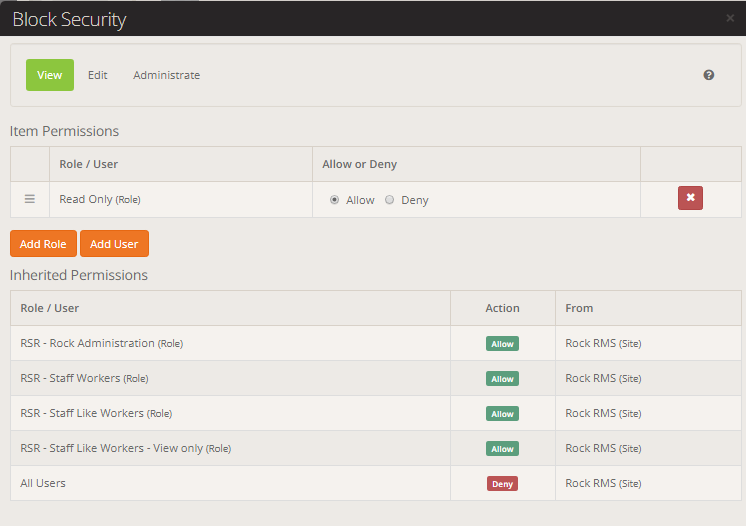Open the help question mark icon
This screenshot has height=526, width=746.
coord(709,75)
